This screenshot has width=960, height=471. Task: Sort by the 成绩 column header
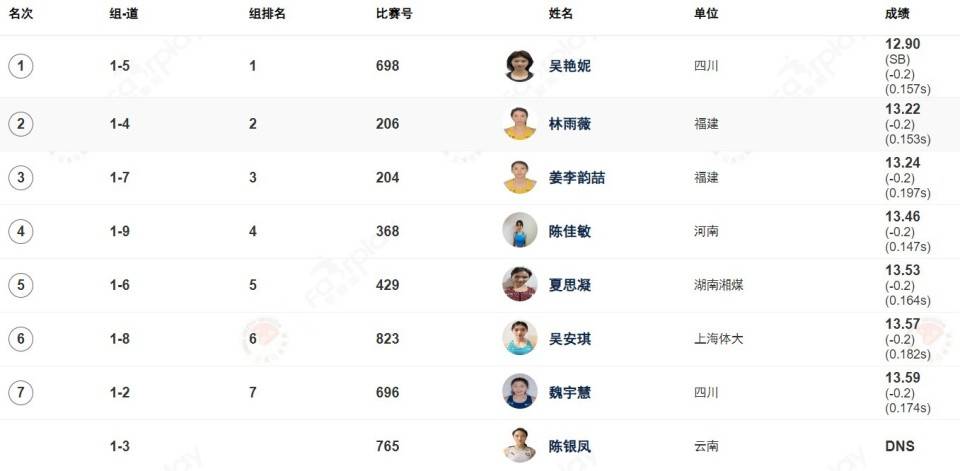pos(897,15)
